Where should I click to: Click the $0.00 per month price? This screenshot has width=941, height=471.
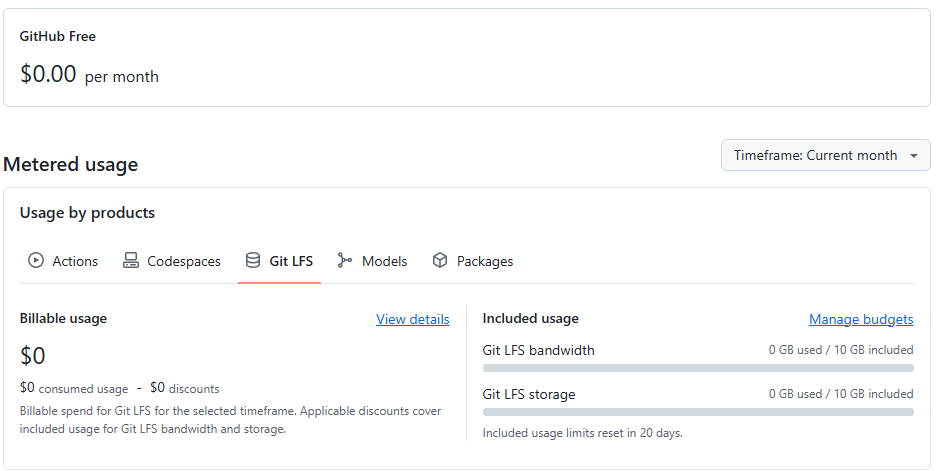(89, 75)
